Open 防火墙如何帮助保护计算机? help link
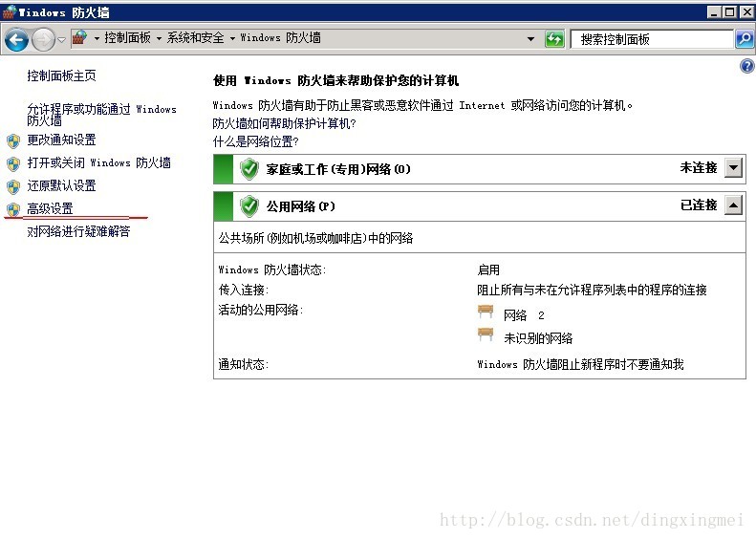The image size is (756, 539). click(285, 123)
